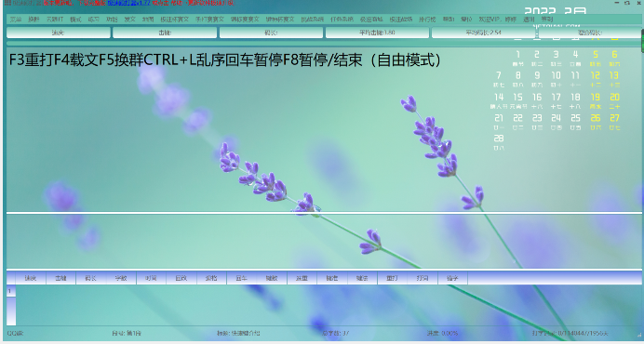This screenshot has width=644, height=344.
Task: Click into the typing input area below the white line
Action: click(324, 241)
